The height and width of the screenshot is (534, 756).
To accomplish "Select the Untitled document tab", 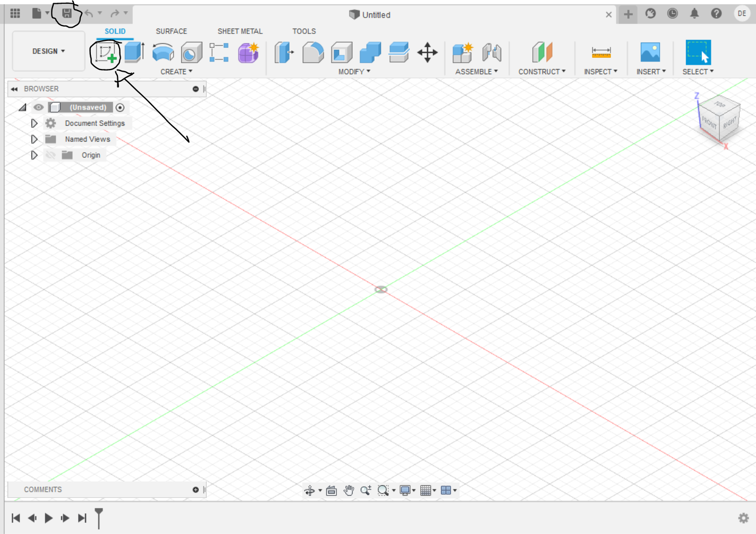I will coord(370,15).
